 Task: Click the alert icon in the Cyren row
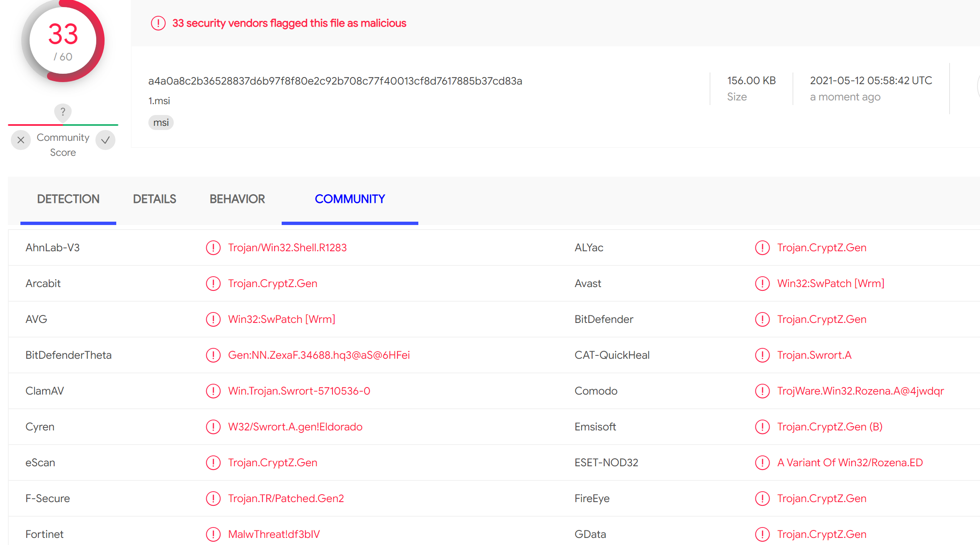tap(213, 427)
